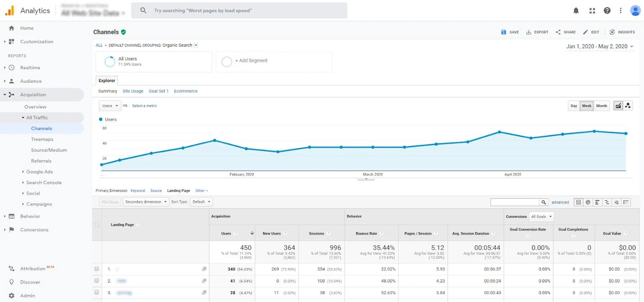Viewport: 644px width, 302px height.
Task: Click the table search magnifier icon
Action: coord(543,202)
